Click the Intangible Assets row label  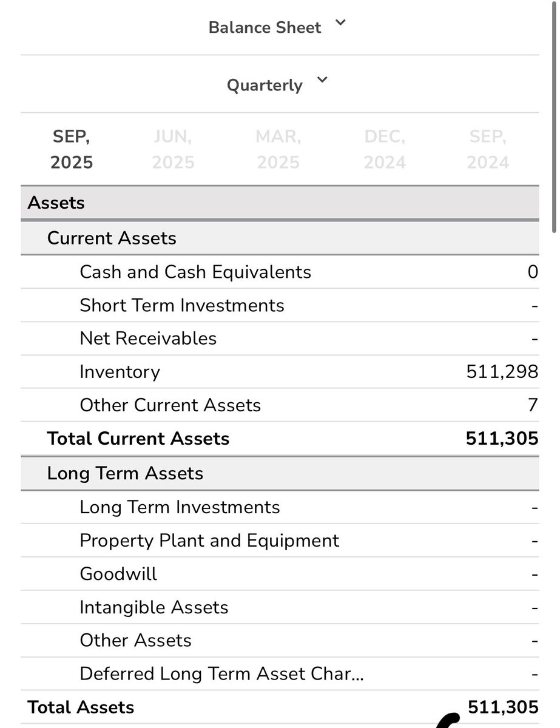click(154, 607)
